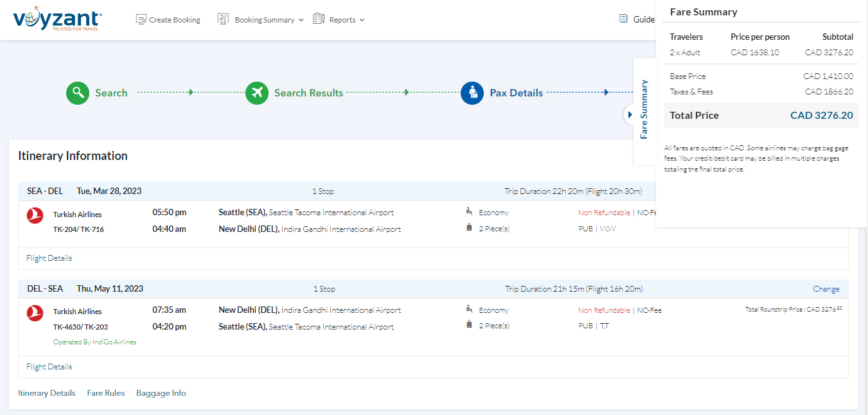Collapse the Fare Summary panel arrow
868x415 pixels.
[x=630, y=114]
